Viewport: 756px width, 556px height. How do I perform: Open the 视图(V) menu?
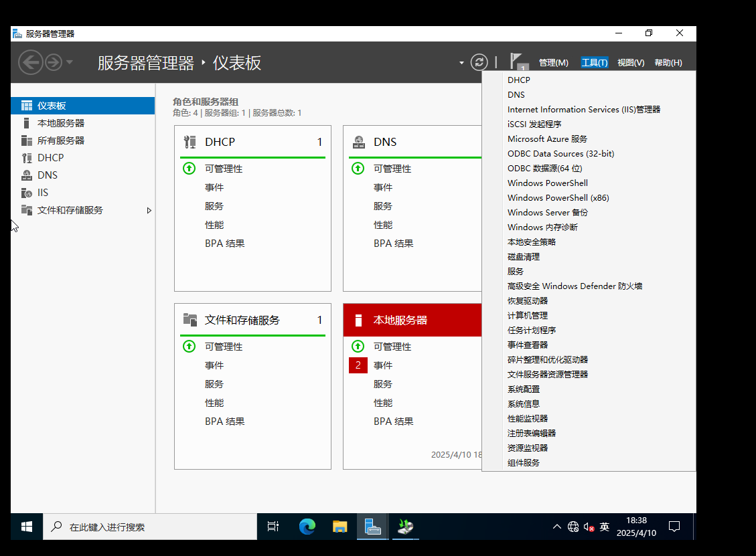(x=631, y=63)
